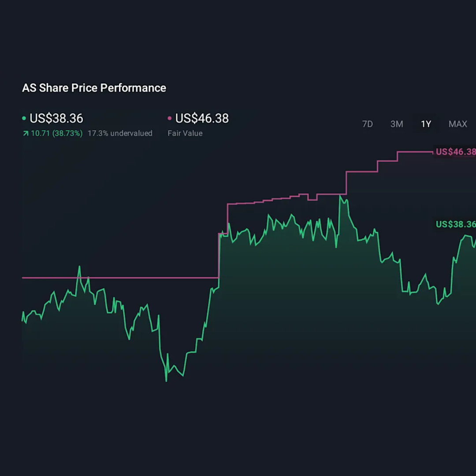The height and width of the screenshot is (476, 476).
Task: Click the Fair Value caption
Action: pyautogui.click(x=185, y=133)
